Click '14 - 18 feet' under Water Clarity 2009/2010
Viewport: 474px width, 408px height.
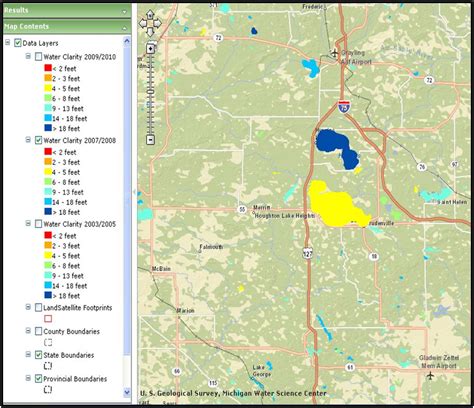click(x=70, y=118)
